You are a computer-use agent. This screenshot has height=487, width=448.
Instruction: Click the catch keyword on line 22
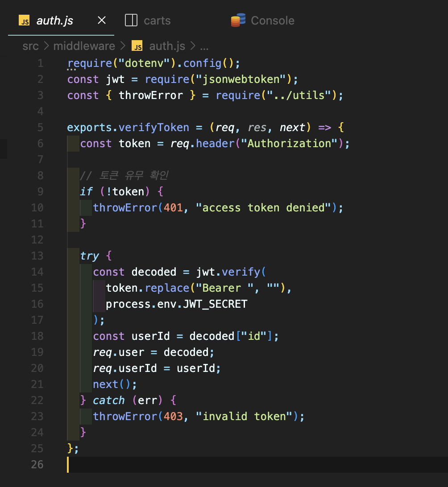click(109, 400)
